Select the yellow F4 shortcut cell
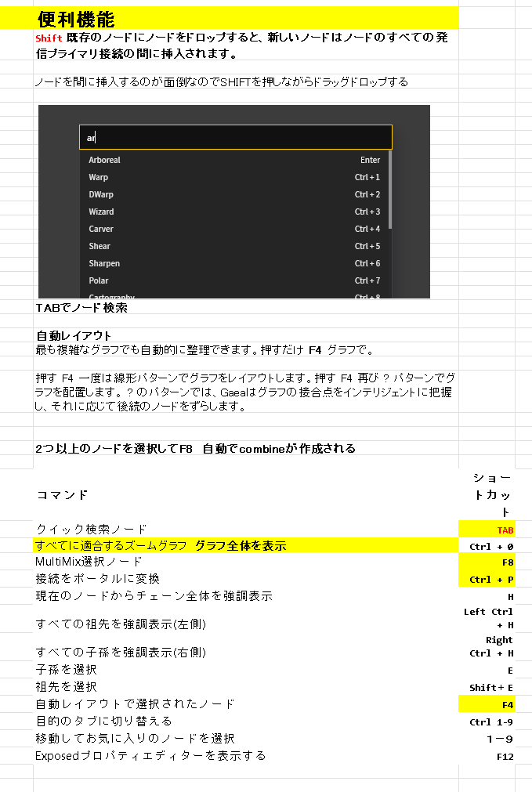The width and height of the screenshot is (532, 792). [x=487, y=703]
